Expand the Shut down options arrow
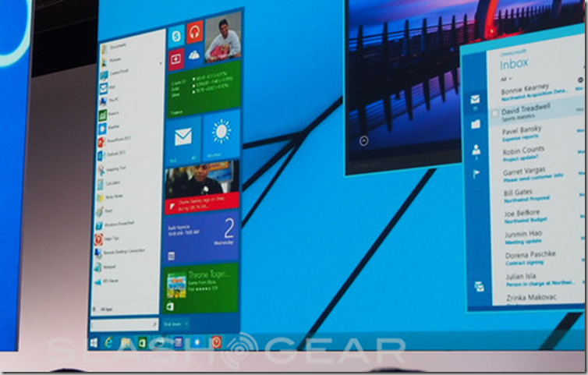 click(x=186, y=324)
